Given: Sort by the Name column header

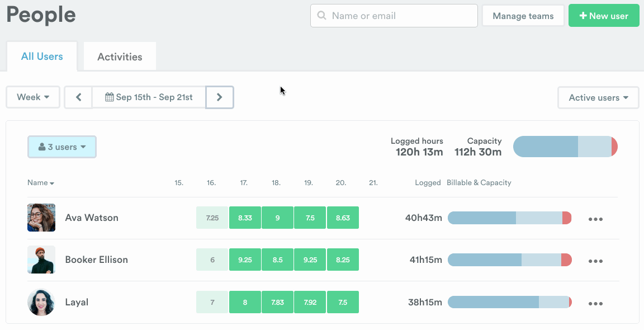Looking at the screenshot, I should (x=40, y=183).
